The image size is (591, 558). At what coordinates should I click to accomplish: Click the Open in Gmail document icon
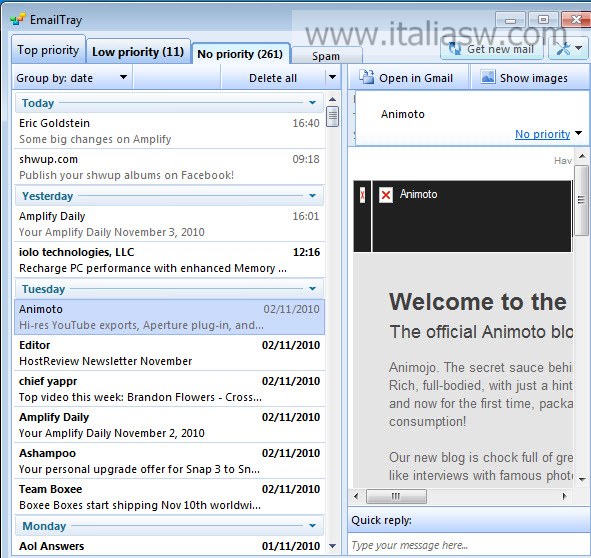366,77
